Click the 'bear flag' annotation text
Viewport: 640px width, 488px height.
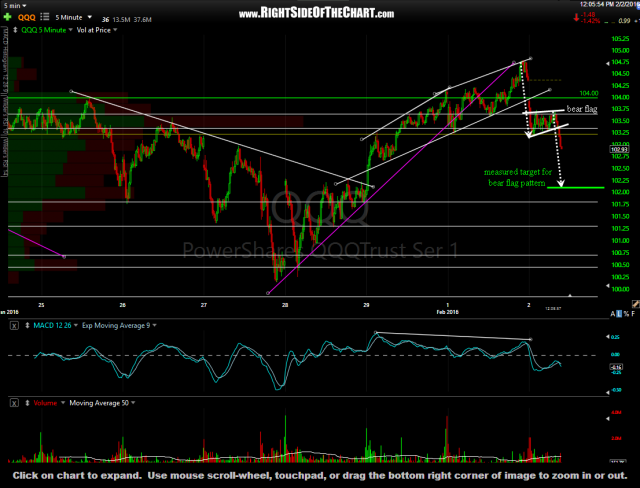tap(582, 109)
